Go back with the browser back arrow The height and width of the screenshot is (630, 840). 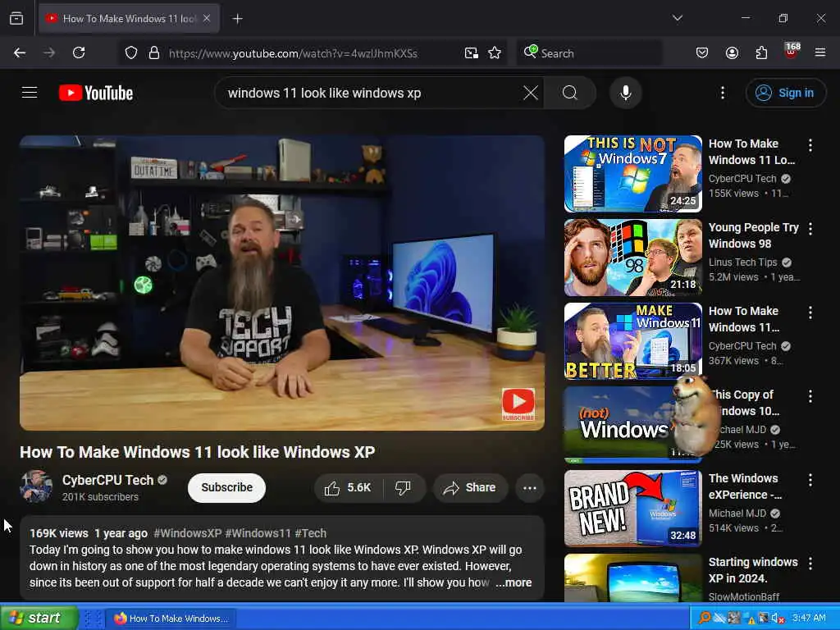click(20, 52)
